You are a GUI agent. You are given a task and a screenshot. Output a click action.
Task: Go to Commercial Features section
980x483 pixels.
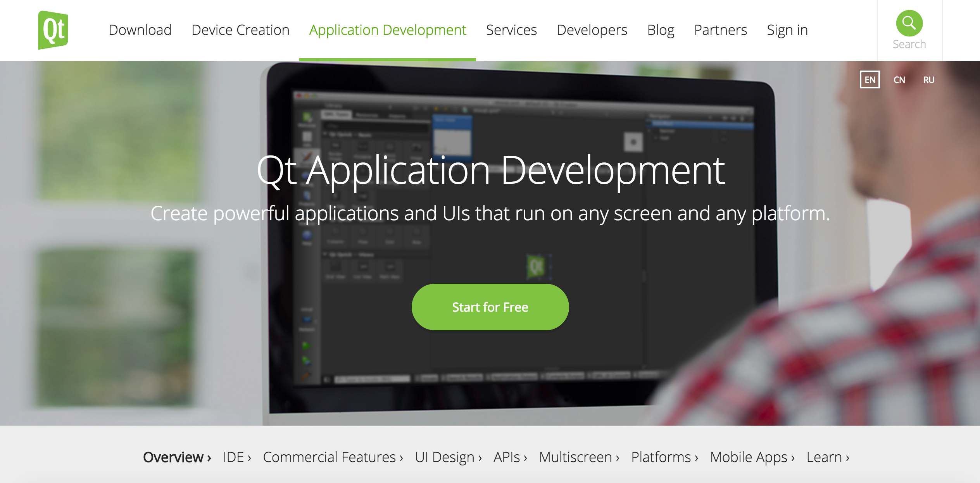point(333,457)
